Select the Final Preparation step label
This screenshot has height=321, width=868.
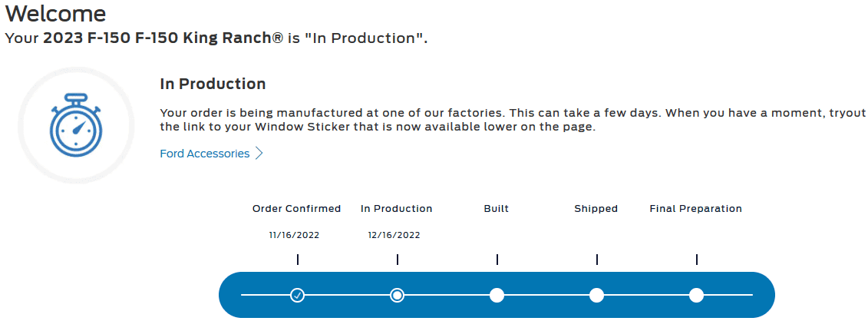(695, 209)
